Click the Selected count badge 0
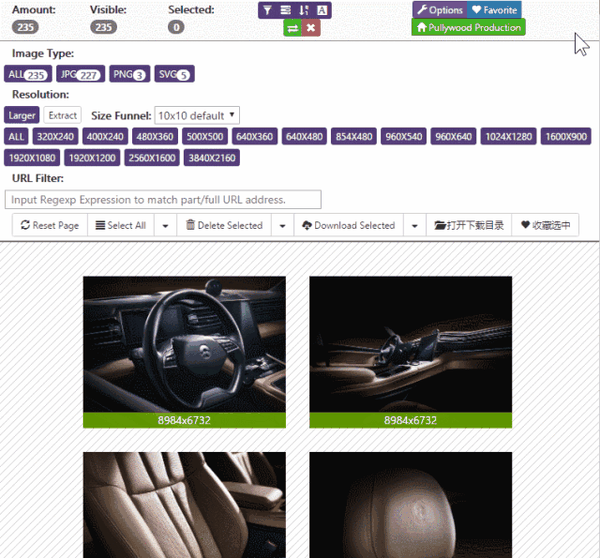The width and height of the screenshot is (600, 558). 176,27
